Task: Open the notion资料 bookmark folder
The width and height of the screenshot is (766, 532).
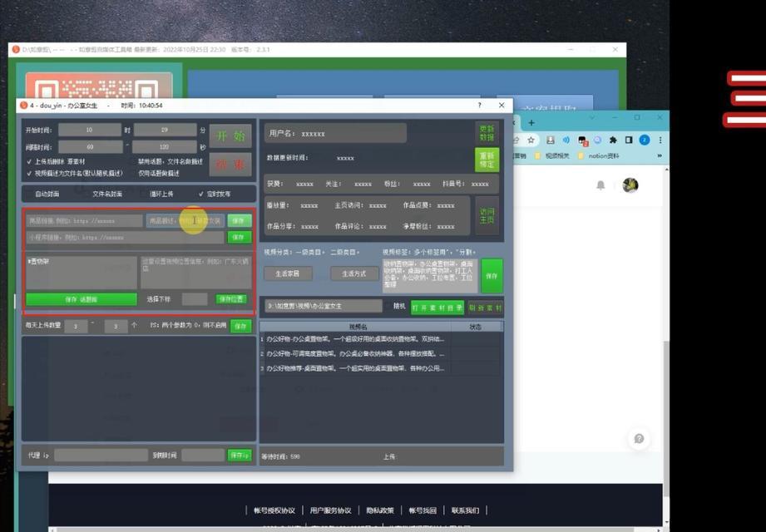Action: pos(599,155)
